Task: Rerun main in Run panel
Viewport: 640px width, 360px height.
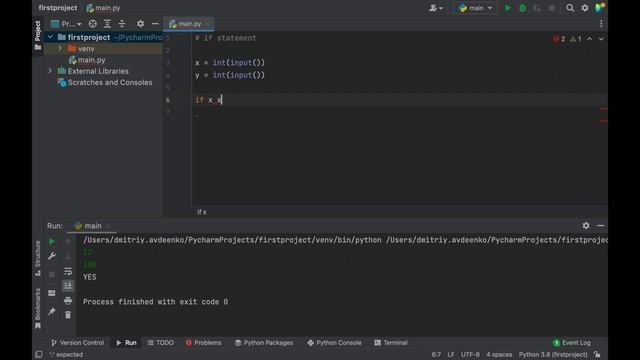Action: point(52,242)
